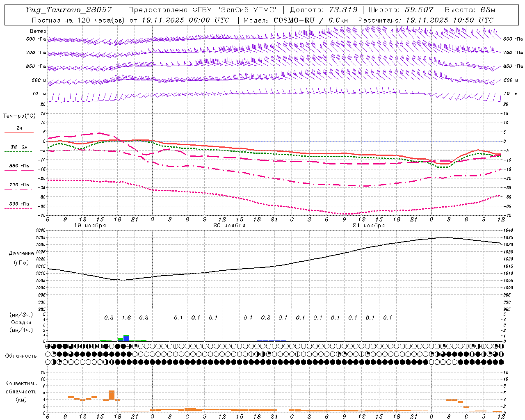Image resolution: width=525 pixels, height=420 pixels.
Task: Click the "Рассчитано: 19.11.2025 10:50 UTC" text
Action: tap(426, 20)
